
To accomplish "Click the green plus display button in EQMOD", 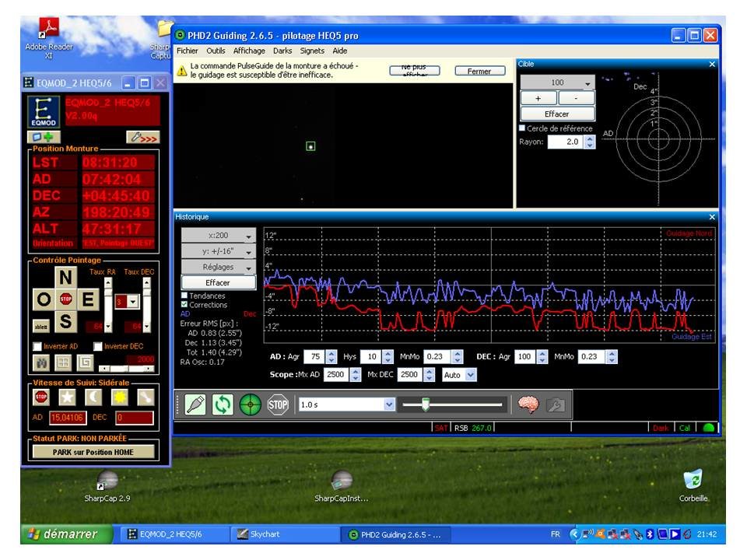I will [x=44, y=138].
